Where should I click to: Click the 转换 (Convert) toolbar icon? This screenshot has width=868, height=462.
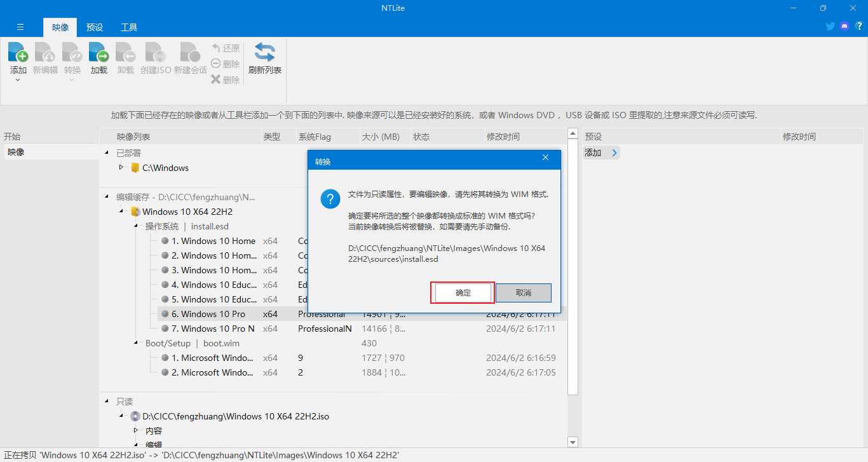(72, 52)
